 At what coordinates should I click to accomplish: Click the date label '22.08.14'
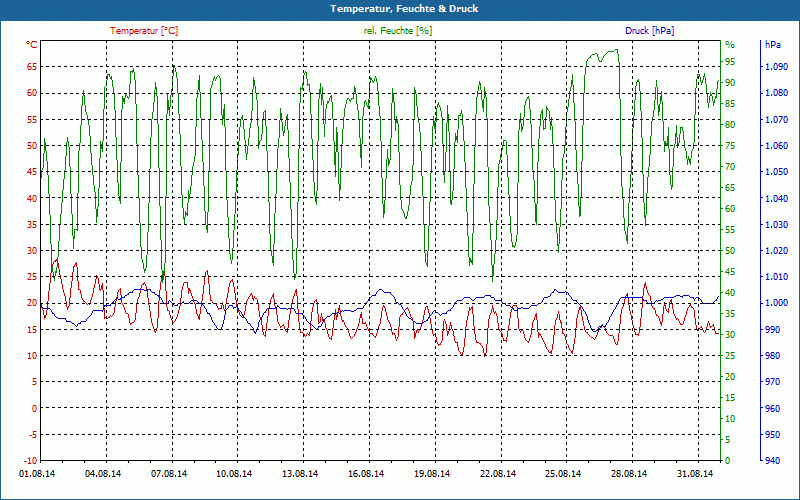[x=497, y=474]
